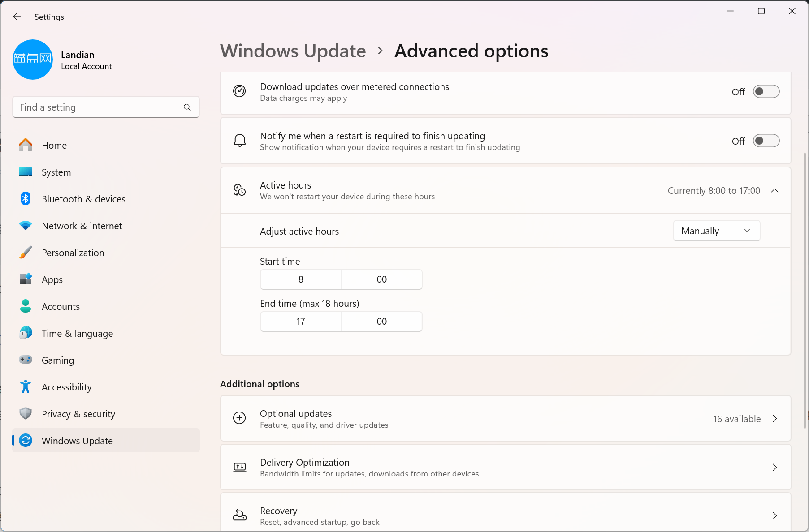Select the start time hour 8
Screen dimensions: 809x532
pyautogui.click(x=301, y=279)
